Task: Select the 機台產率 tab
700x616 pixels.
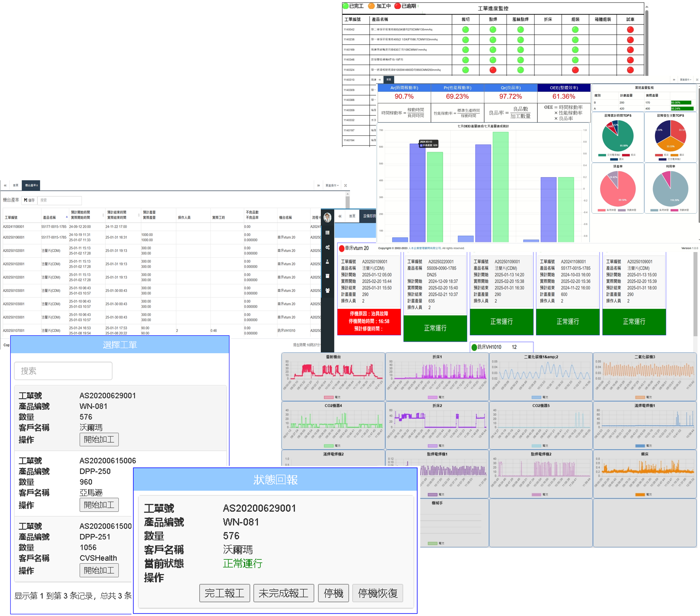Action: coord(30,186)
